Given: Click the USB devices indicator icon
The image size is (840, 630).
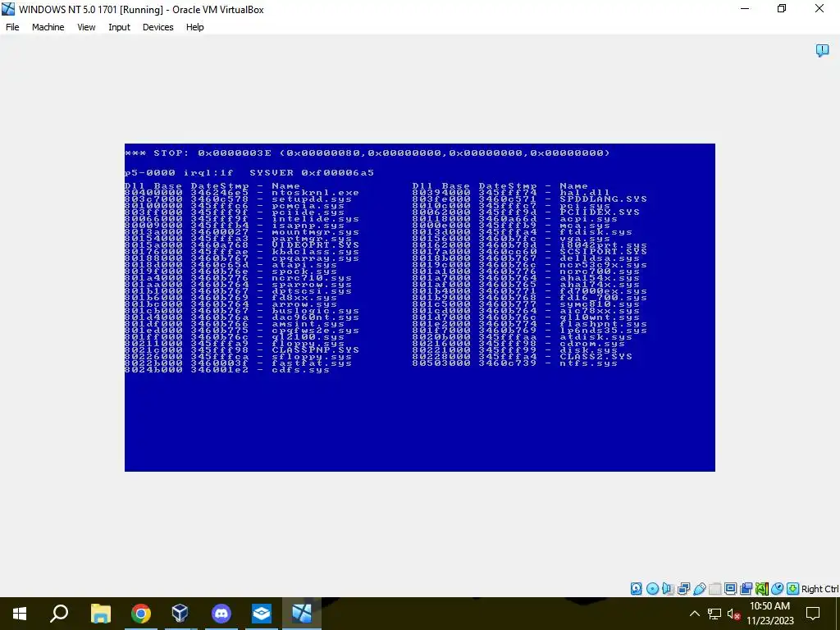Looking at the screenshot, I should (699, 589).
